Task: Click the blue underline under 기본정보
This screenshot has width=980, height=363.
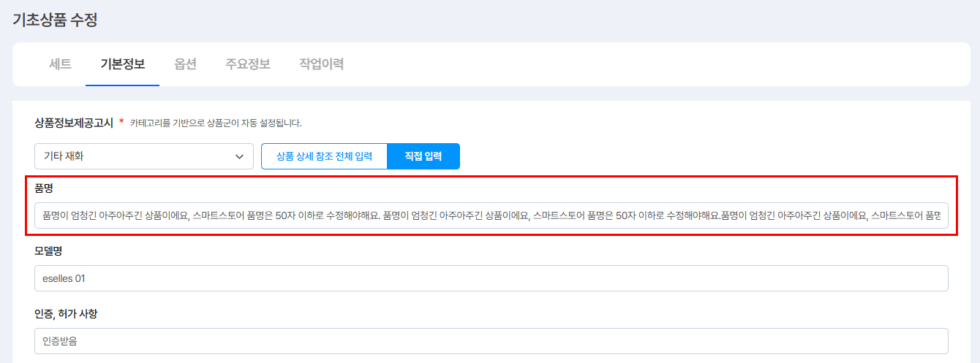Action: point(122,85)
